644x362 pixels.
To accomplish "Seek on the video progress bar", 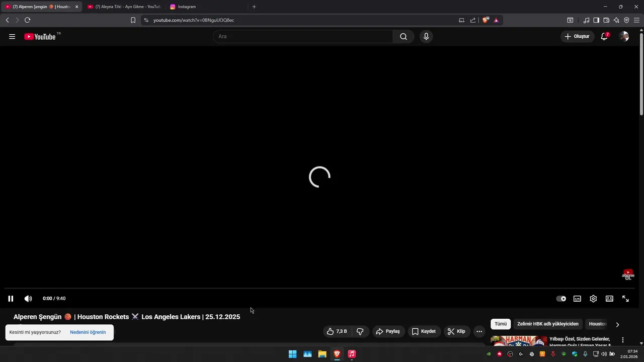I will click(319, 289).
